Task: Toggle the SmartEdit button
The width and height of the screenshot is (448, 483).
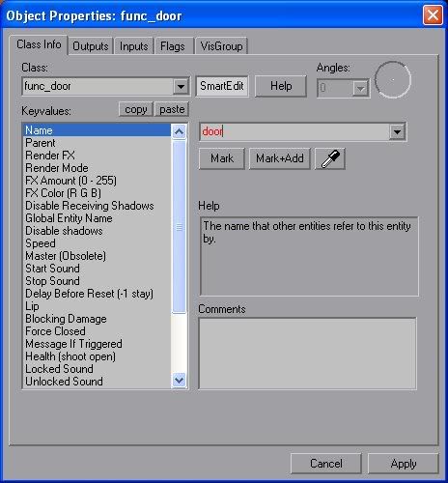Action: click(222, 86)
